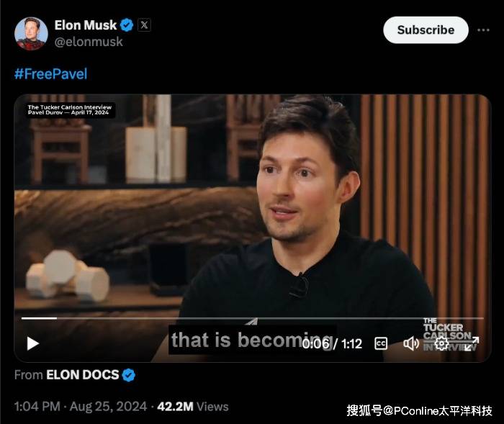The image size is (504, 424).
Task: Play the embedded video
Action: pos(33,343)
